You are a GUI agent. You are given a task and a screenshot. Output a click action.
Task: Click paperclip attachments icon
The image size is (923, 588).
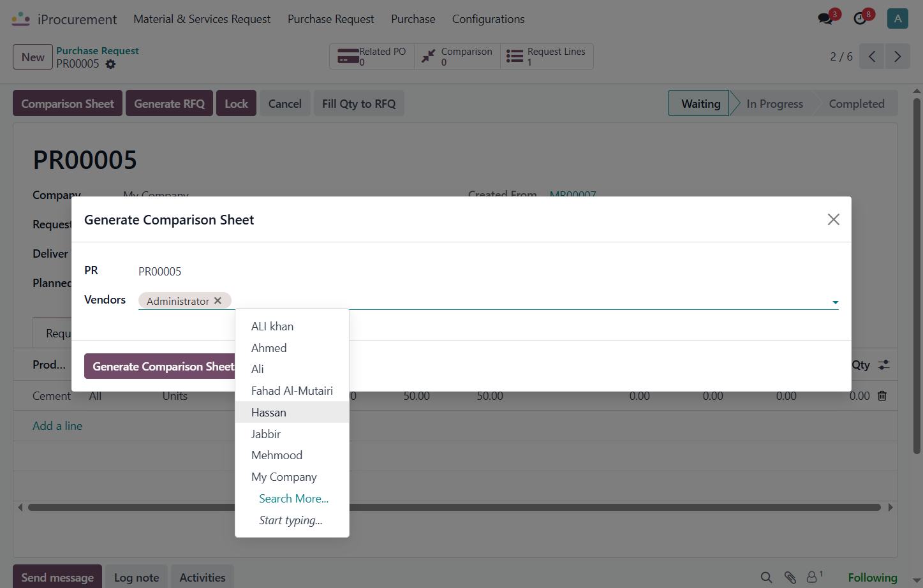point(790,578)
